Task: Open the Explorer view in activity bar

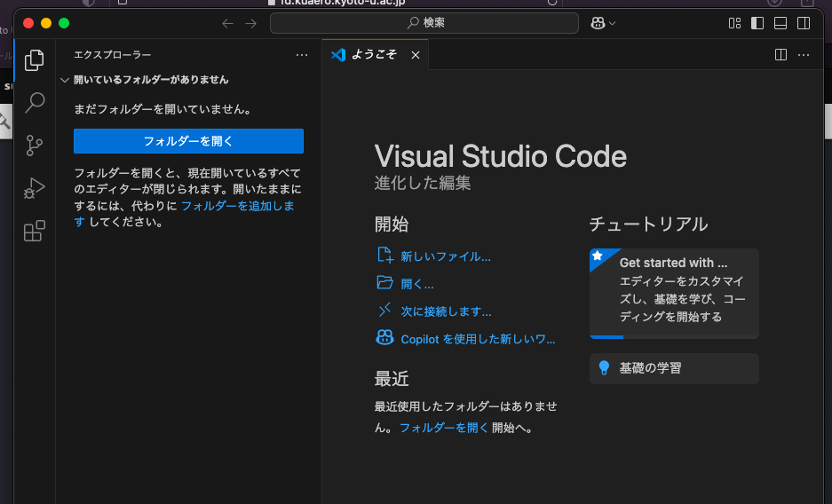Action: click(x=35, y=59)
